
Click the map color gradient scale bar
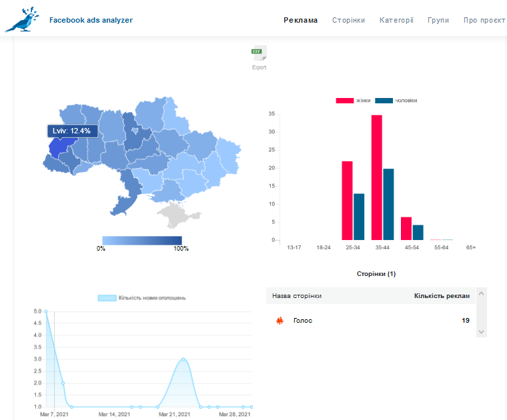(x=141, y=240)
